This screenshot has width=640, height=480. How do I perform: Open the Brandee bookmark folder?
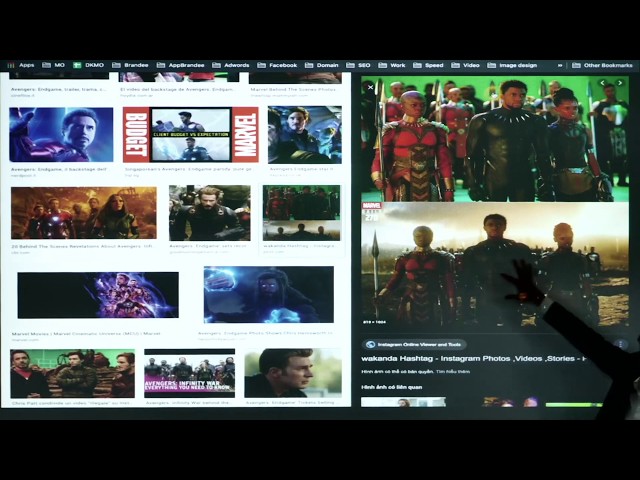(131, 65)
